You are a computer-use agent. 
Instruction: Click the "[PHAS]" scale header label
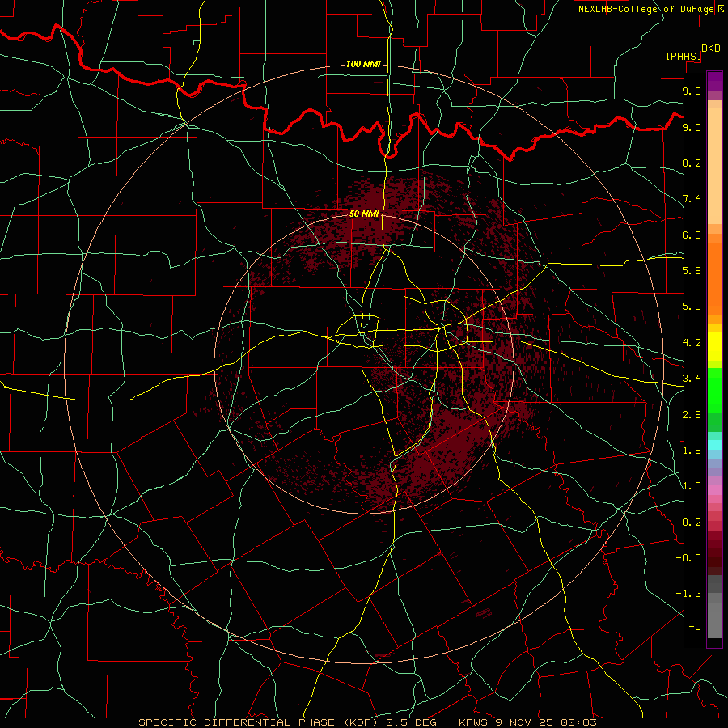click(684, 56)
